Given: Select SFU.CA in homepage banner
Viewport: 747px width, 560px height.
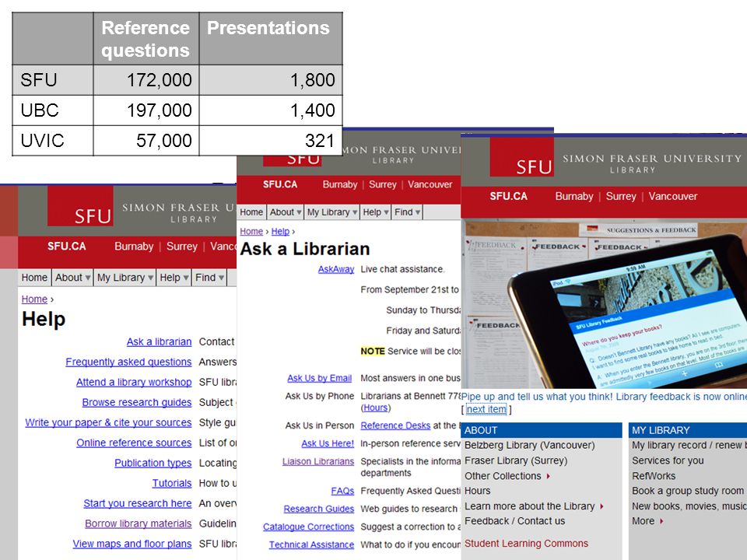Looking at the screenshot, I should [x=508, y=196].
